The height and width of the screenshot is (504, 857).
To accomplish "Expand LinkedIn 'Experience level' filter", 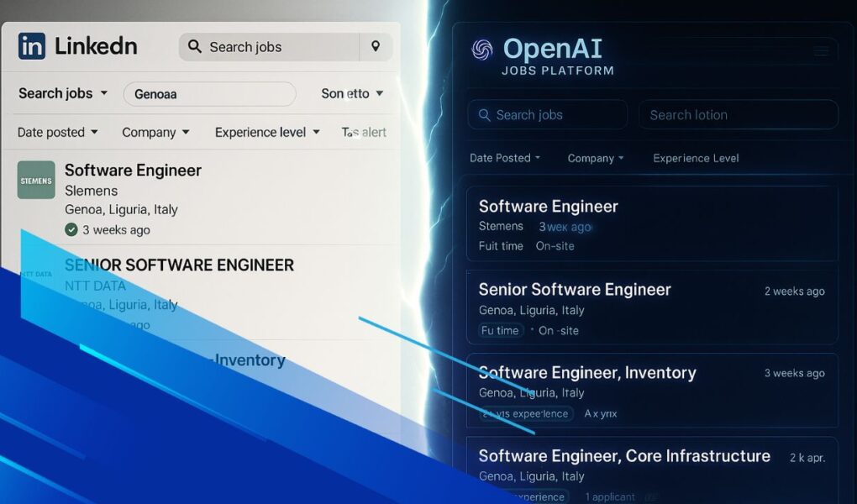I will (266, 132).
